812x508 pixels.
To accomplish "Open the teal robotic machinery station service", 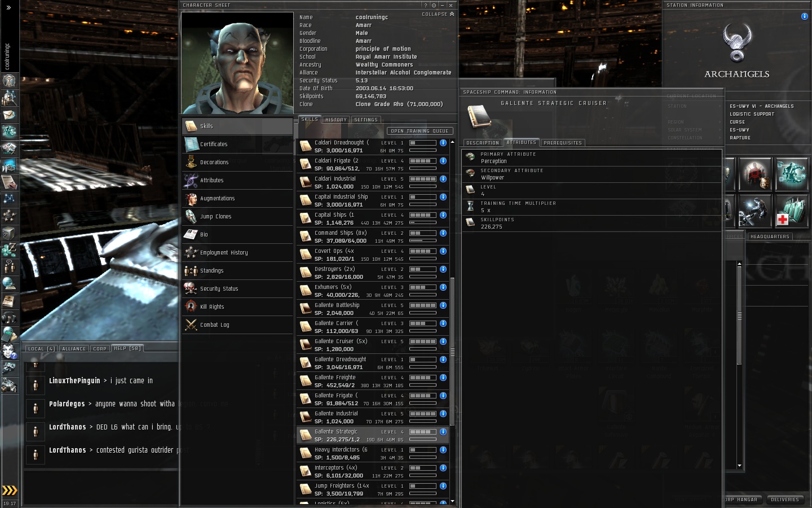I will click(x=792, y=174).
